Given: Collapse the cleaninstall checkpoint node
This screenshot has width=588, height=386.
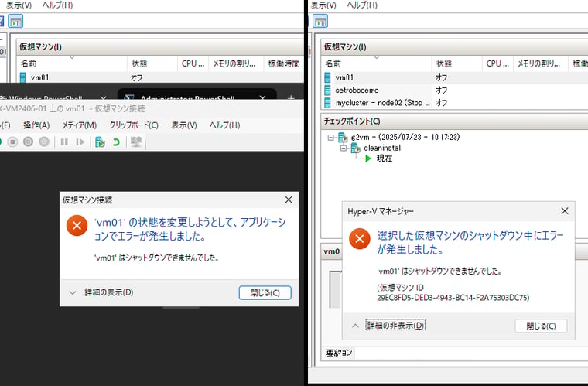Looking at the screenshot, I should tap(344, 149).
